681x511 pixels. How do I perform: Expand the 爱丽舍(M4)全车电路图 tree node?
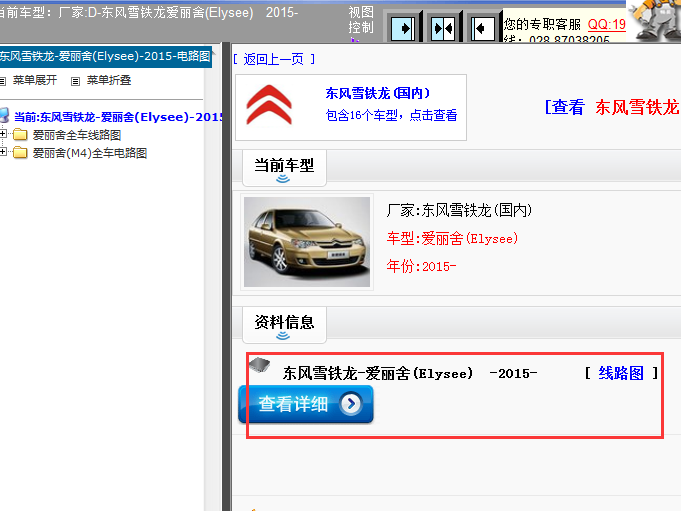[x=3, y=152]
